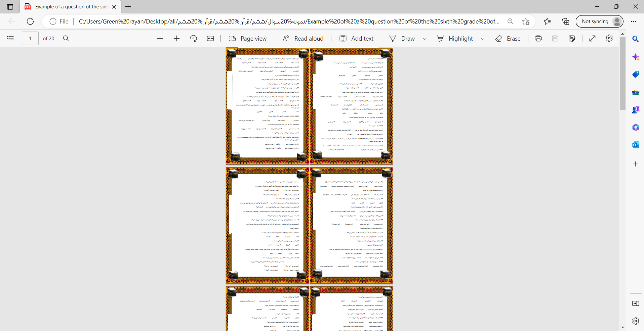Add a sidebar app with plus
Image resolution: width=644 pixels, height=331 pixels.
635,164
